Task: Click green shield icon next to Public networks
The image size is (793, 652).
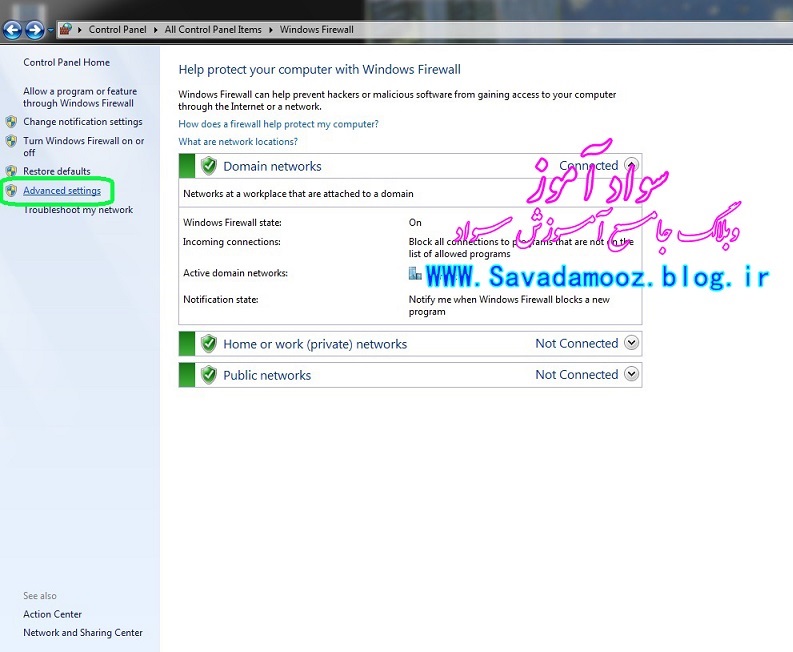Action: pos(208,375)
